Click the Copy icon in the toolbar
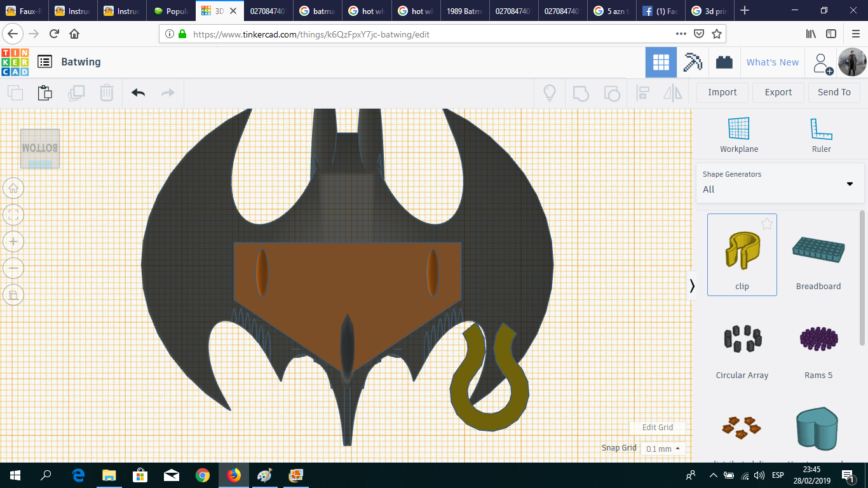 (x=15, y=93)
